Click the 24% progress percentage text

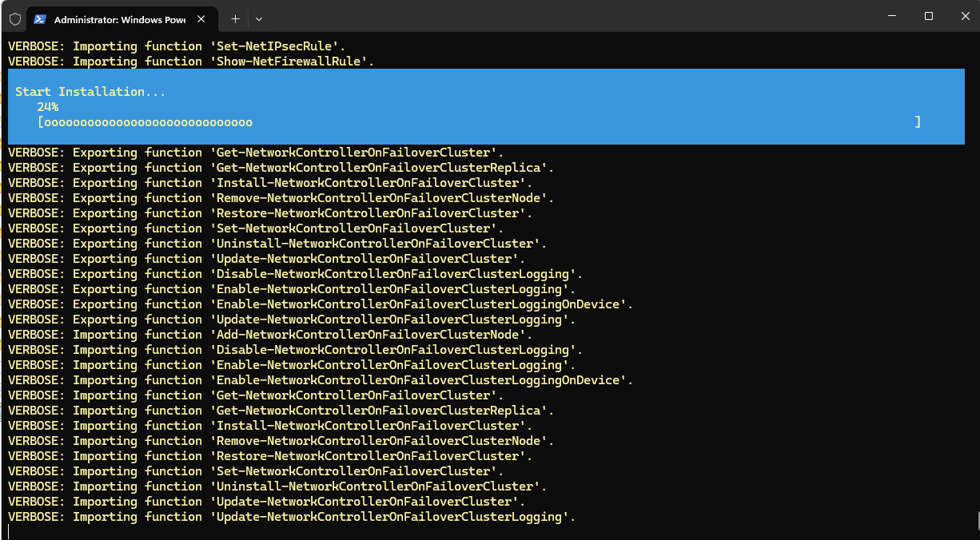point(47,107)
